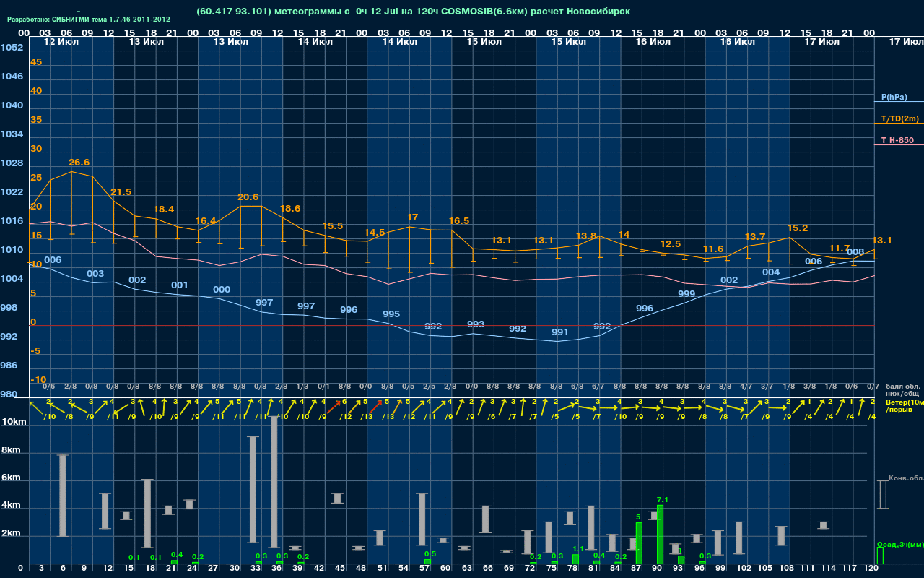Viewport: 924px width, 578px height.
Task: Click the 15.5 temperature label
Action: coord(333,226)
